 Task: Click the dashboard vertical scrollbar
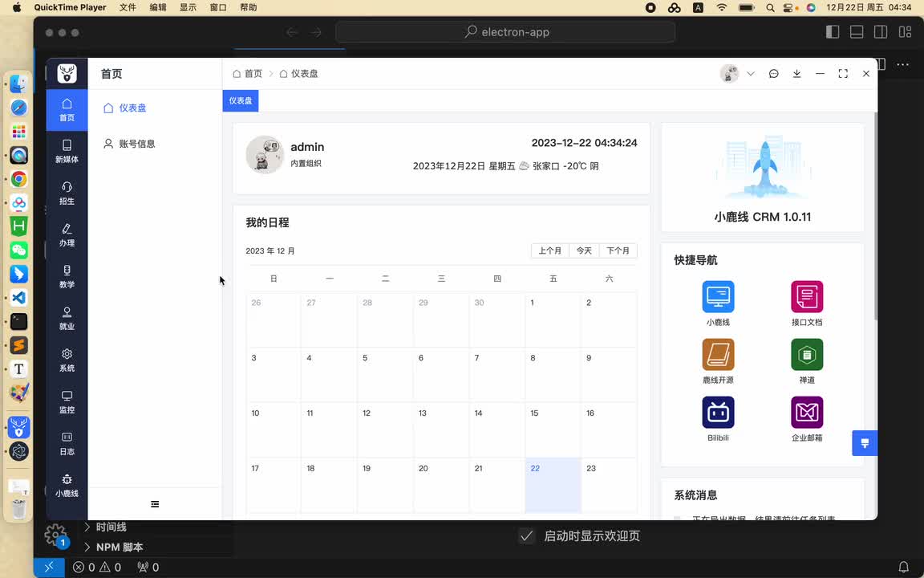coord(875,216)
